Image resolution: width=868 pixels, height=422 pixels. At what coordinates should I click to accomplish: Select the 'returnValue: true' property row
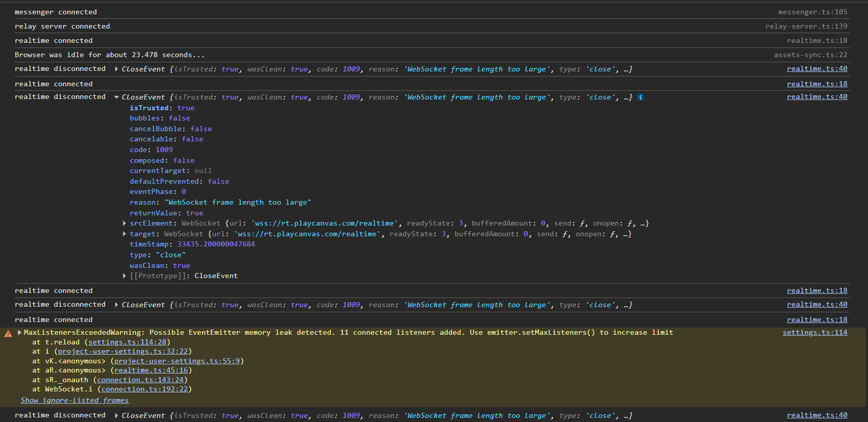166,213
